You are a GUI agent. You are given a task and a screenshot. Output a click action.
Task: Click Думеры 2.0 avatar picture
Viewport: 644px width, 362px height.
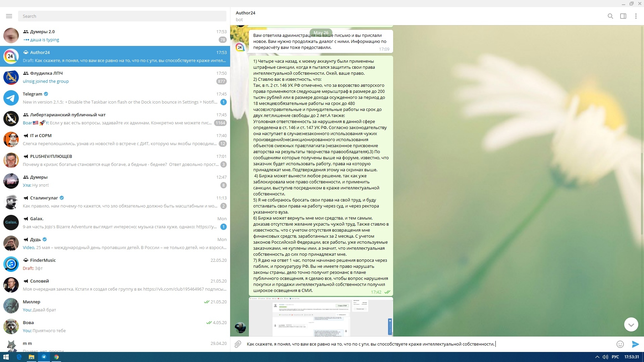11,36
